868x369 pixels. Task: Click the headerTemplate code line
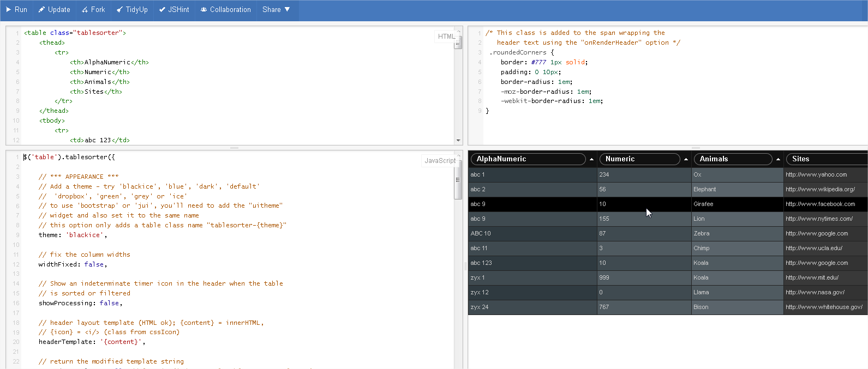pos(92,342)
